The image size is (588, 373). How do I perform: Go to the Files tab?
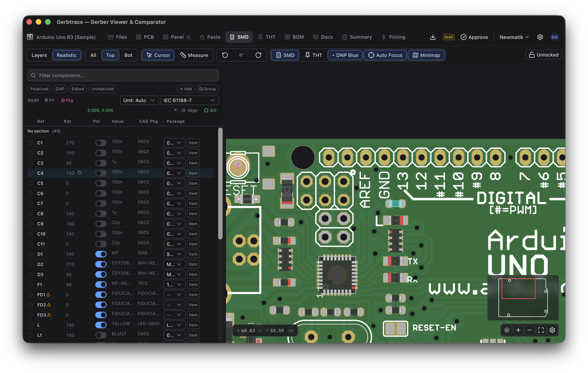click(x=117, y=37)
